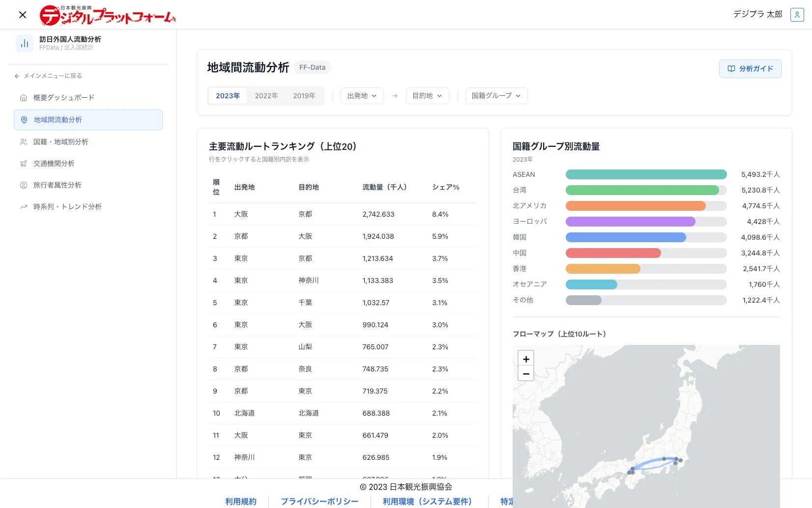
Task: Open the 目的地 dropdown filter
Action: point(427,96)
